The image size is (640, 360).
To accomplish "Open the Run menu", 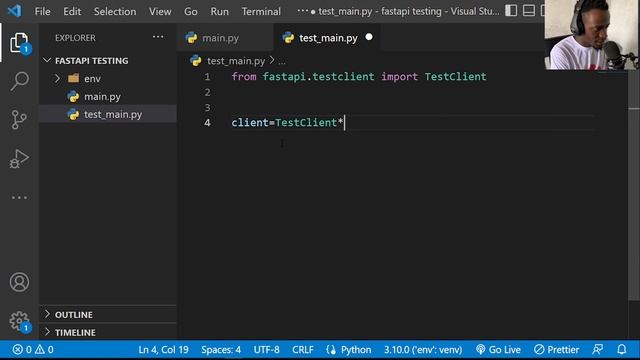I will pos(220,11).
